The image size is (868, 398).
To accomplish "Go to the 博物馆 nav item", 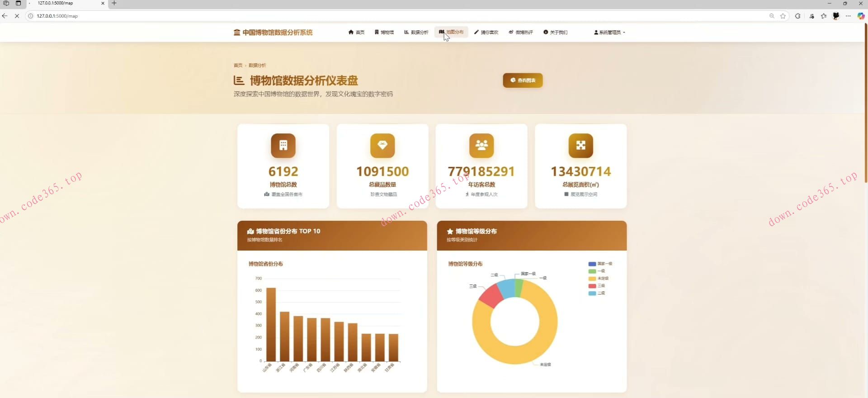I will tap(384, 33).
